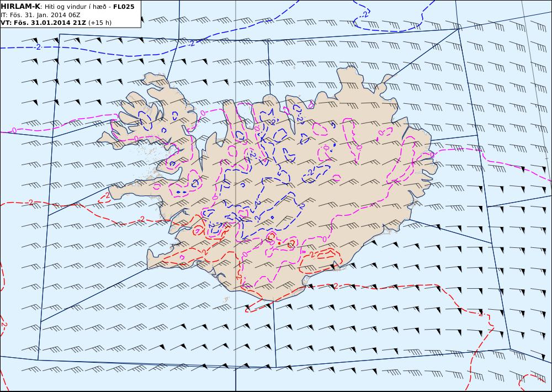The image size is (552, 392).
Task: Click the FL025 flight level label
Action: (x=124, y=7)
